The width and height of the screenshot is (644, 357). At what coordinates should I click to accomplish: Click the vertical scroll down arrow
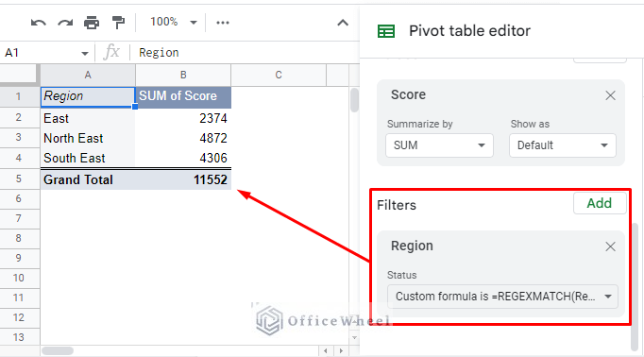354,338
